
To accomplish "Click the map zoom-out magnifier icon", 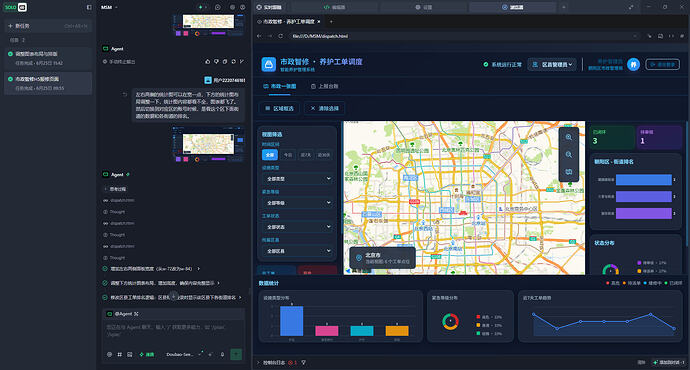I will point(569,154).
